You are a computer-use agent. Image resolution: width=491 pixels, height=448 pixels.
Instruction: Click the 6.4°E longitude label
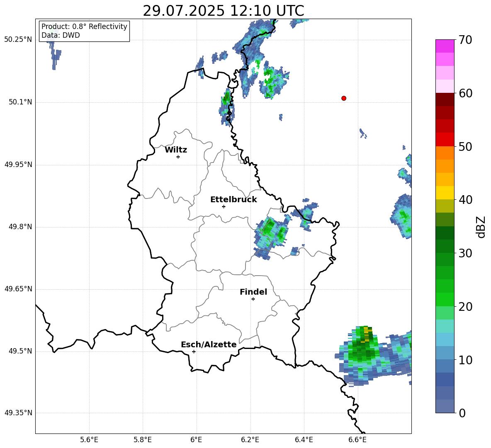click(304, 440)
